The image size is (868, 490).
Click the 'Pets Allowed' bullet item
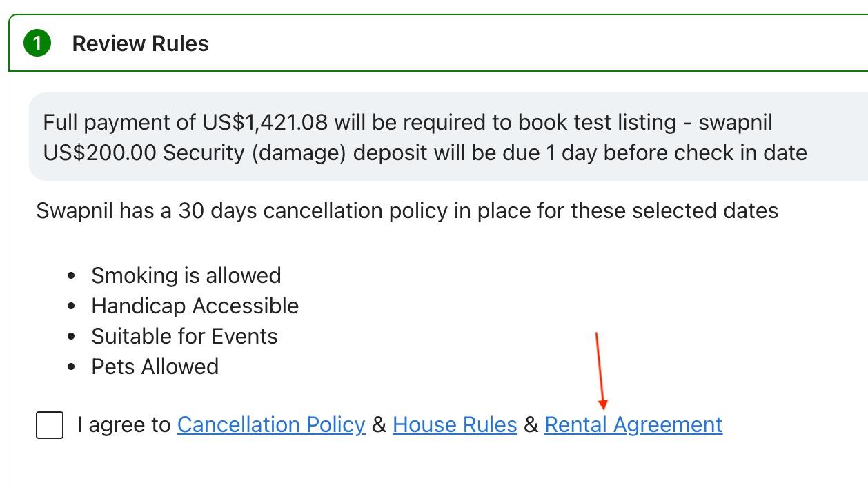click(x=155, y=366)
